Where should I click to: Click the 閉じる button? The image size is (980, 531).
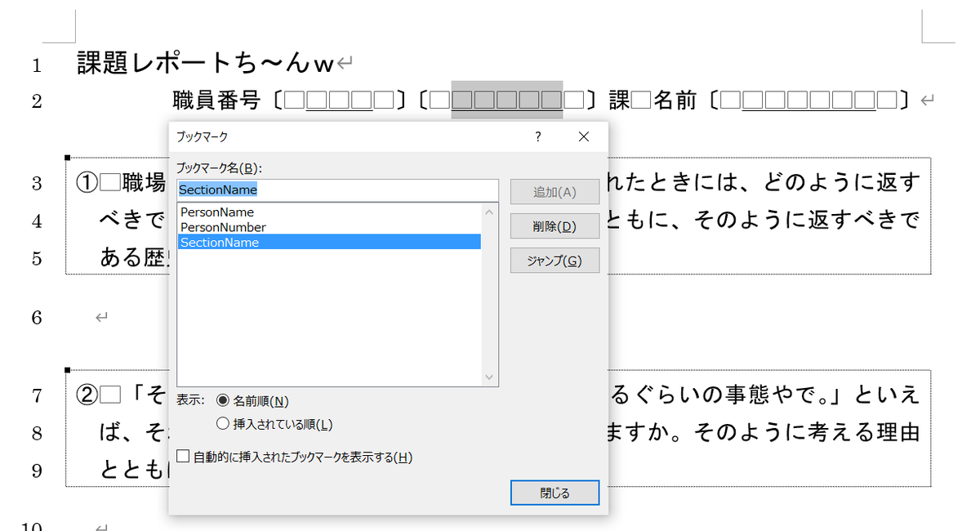(555, 493)
